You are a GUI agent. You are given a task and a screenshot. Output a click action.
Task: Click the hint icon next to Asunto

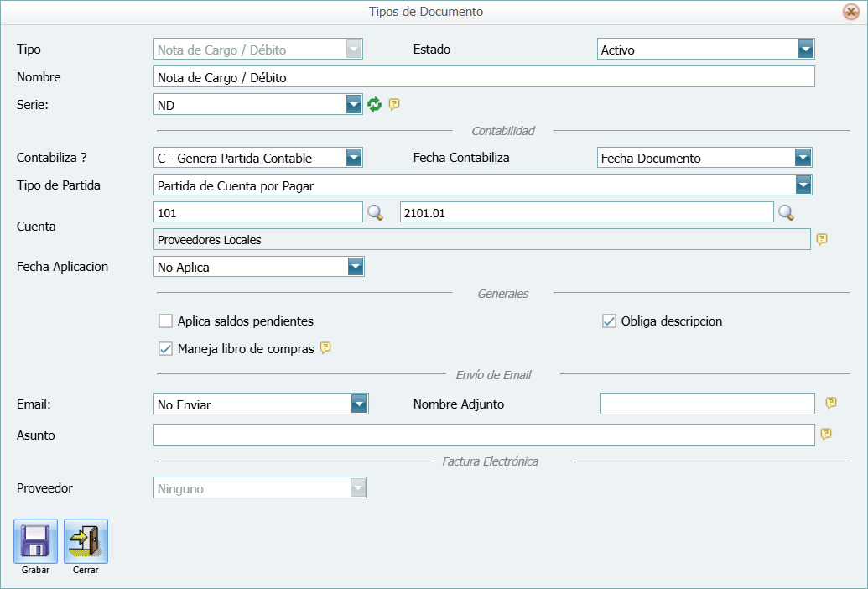click(825, 435)
